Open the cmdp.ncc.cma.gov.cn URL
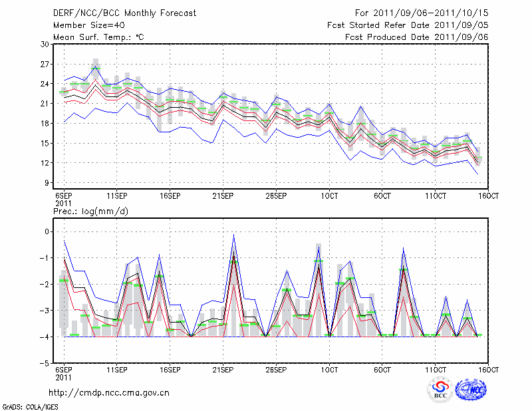This screenshot has width=532, height=411. [109, 392]
